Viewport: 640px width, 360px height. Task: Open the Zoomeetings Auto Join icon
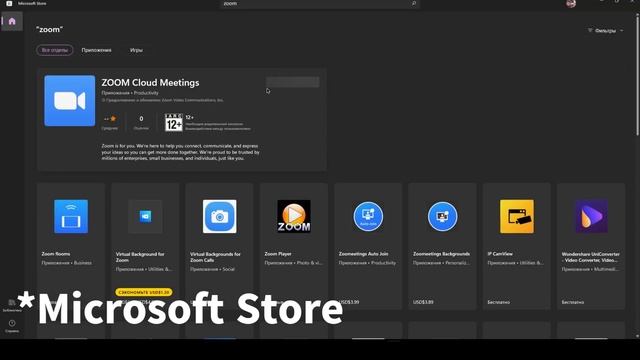coord(368,216)
